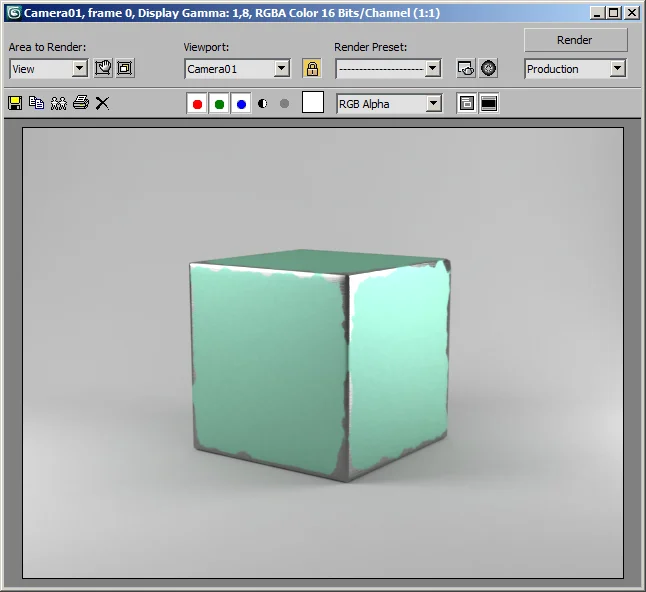Screen dimensions: 646x592
Task: Minimize the rendered frame window
Action: pos(597,13)
